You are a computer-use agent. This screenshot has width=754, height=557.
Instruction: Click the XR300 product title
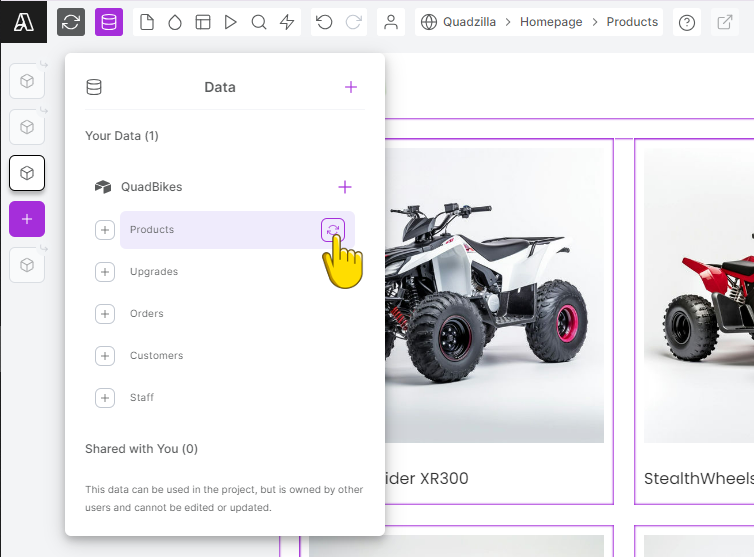[426, 479]
